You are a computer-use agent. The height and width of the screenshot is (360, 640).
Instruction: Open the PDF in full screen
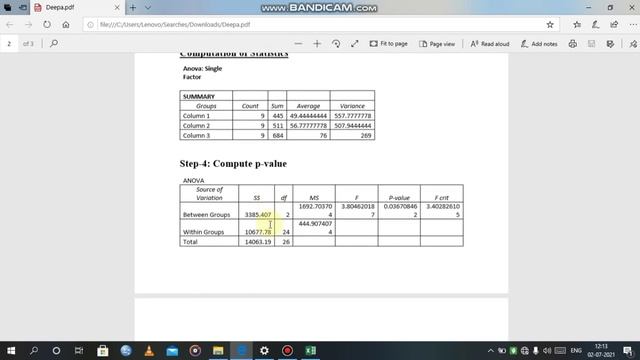[x=355, y=44]
